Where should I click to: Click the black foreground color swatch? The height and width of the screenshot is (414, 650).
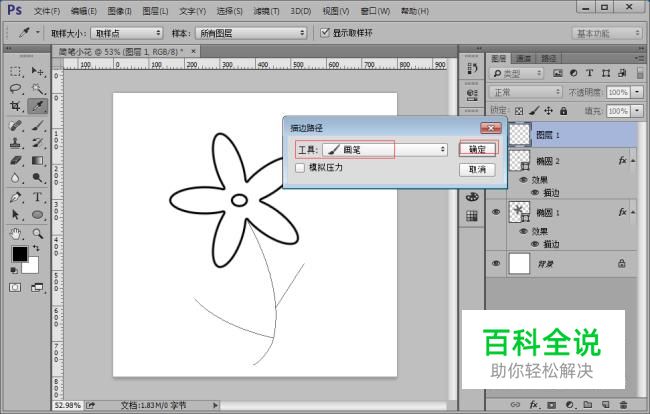[x=19, y=254]
